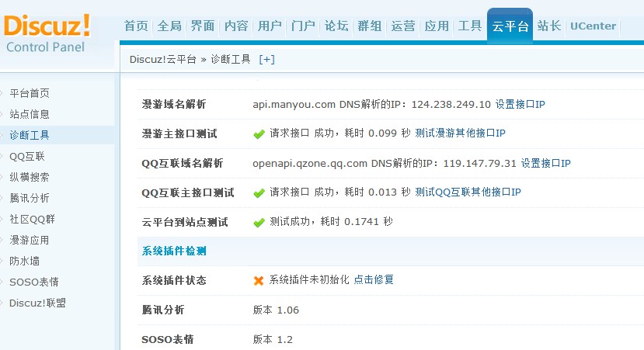Viewport: 644px width, 350px height.
Task: Click the 版本 1.2 value
Action: 273,340
